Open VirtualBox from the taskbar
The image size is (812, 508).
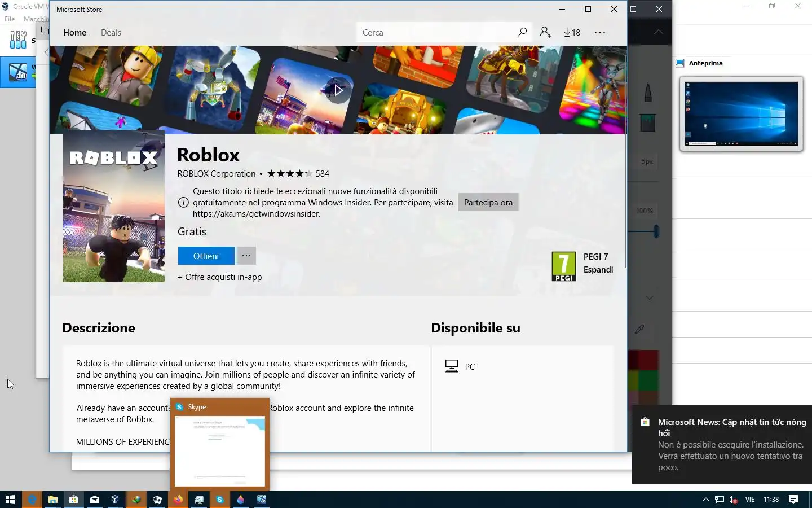click(115, 500)
